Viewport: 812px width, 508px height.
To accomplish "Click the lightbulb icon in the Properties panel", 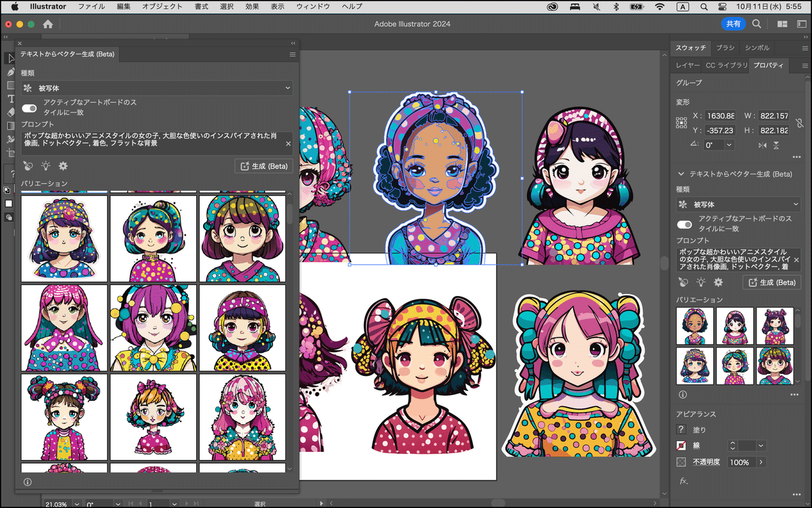I will pos(701,282).
